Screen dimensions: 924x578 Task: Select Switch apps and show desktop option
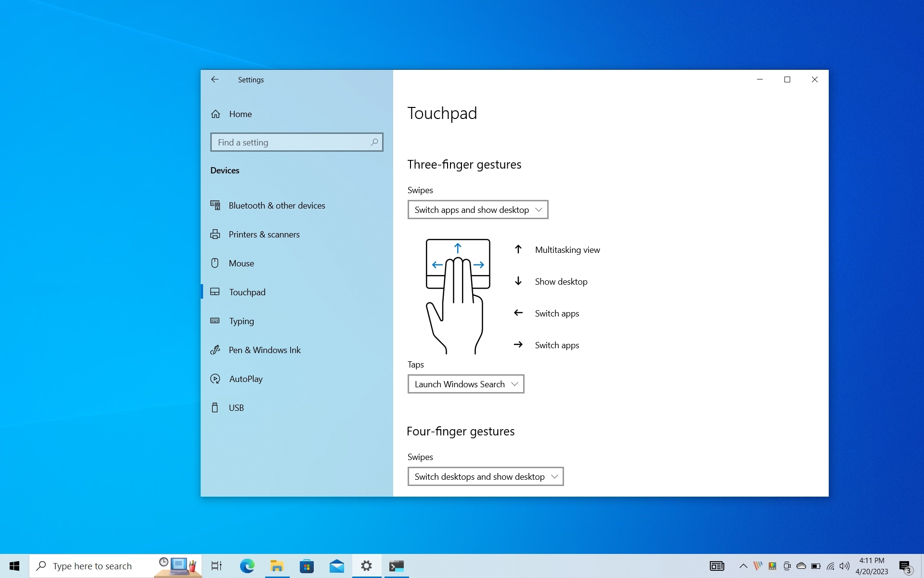[x=477, y=209]
